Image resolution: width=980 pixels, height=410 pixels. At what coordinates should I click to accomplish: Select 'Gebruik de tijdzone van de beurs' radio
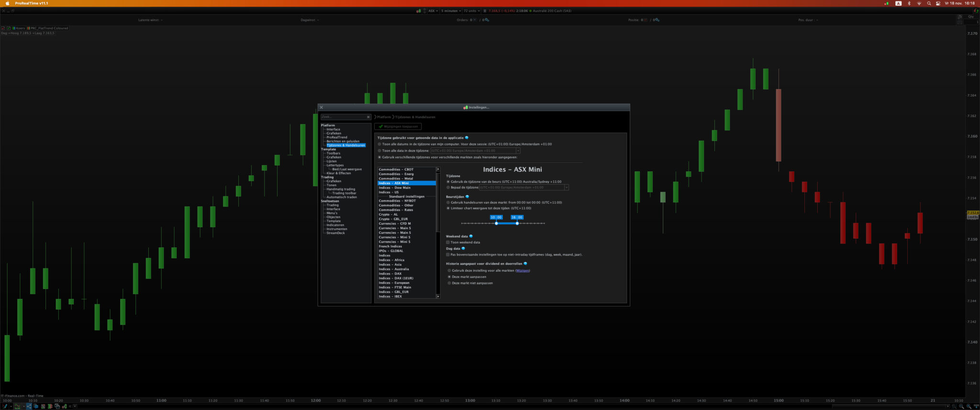(448, 182)
